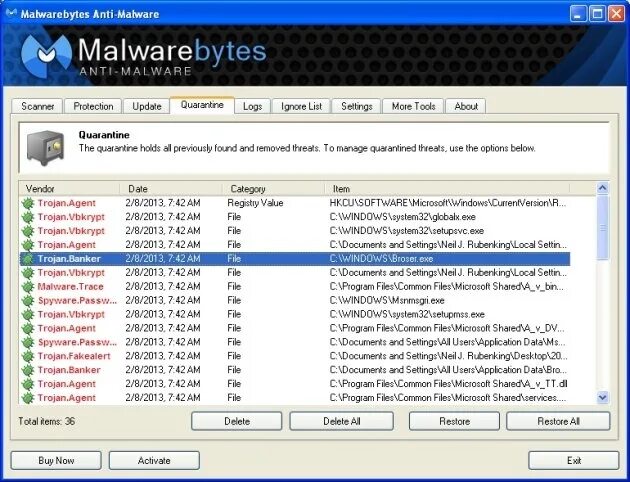Click the Restore All button
Image resolution: width=630 pixels, height=482 pixels.
[558, 421]
